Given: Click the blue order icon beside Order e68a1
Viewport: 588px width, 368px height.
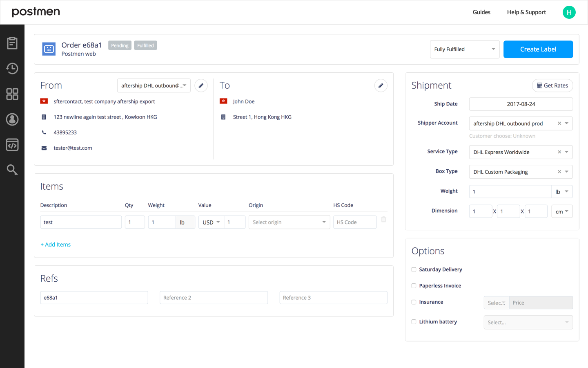Looking at the screenshot, I should pyautogui.click(x=49, y=49).
